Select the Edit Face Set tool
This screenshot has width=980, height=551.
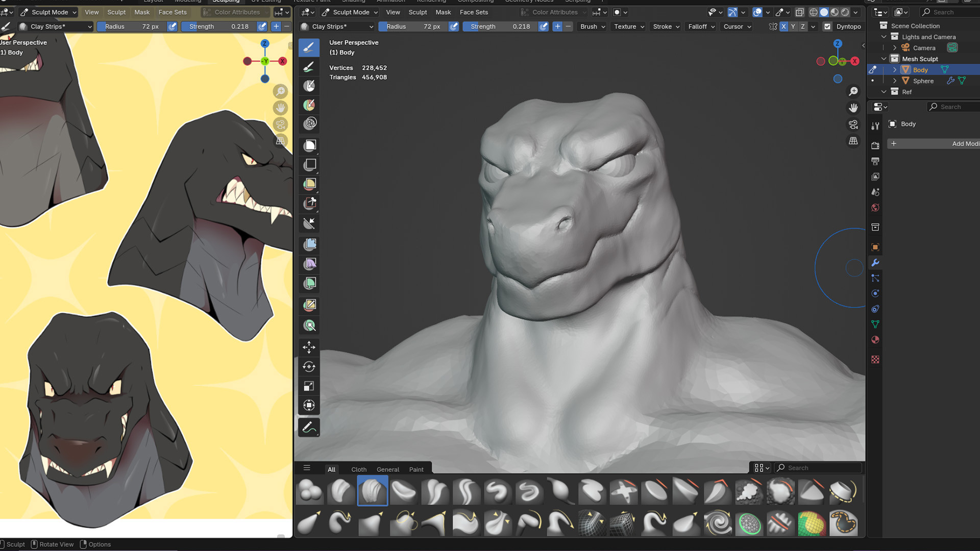[x=309, y=305]
